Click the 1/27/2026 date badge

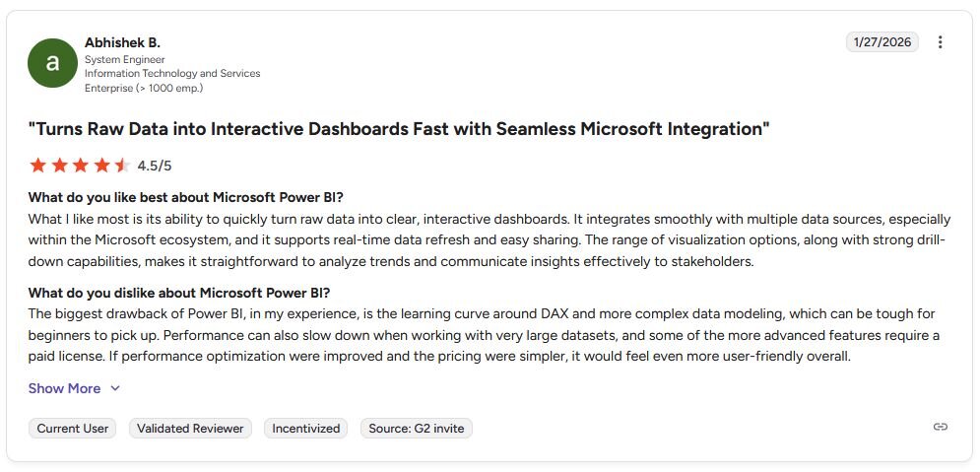(x=882, y=42)
